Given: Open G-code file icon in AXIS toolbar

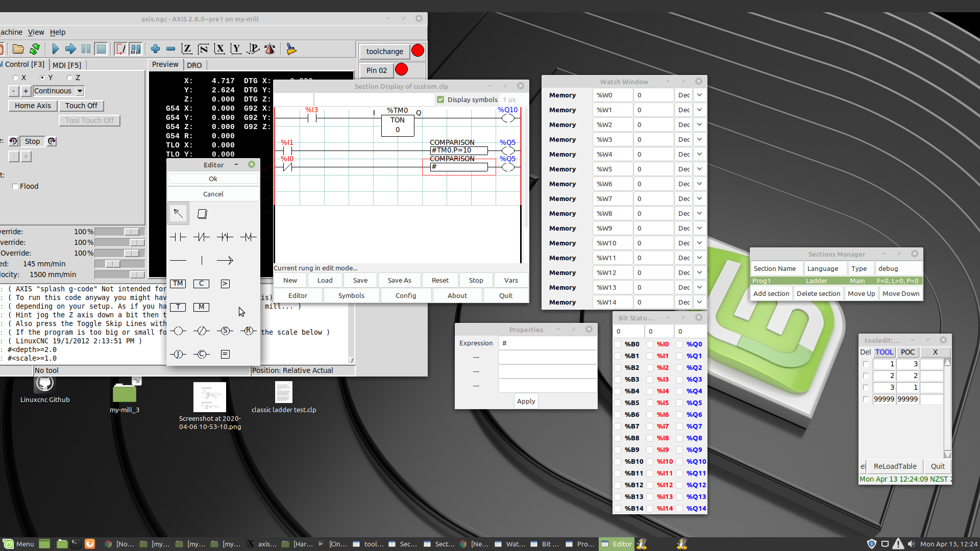Looking at the screenshot, I should (x=18, y=49).
